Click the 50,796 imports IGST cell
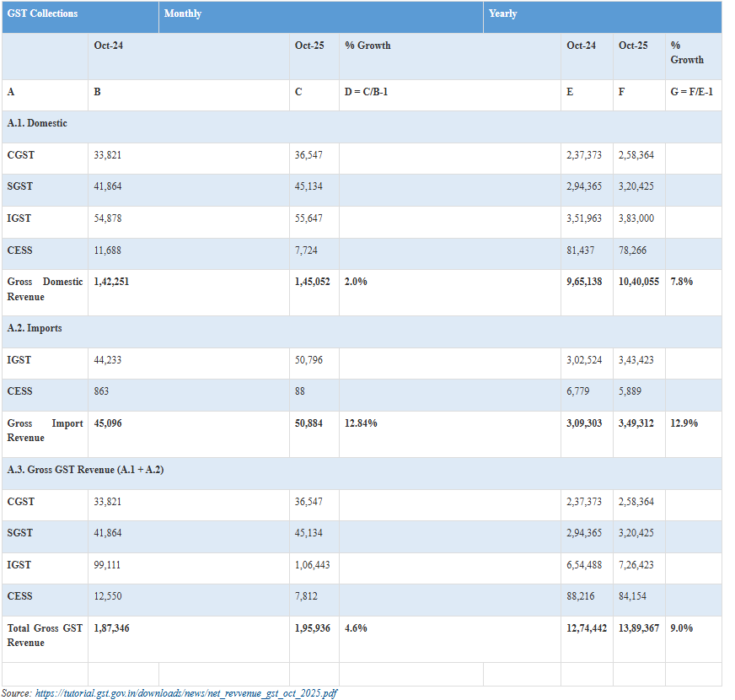This screenshot has height=700, width=735. (x=308, y=360)
